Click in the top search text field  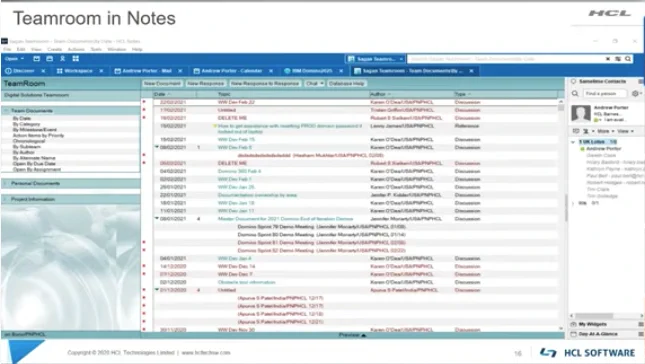[506, 59]
